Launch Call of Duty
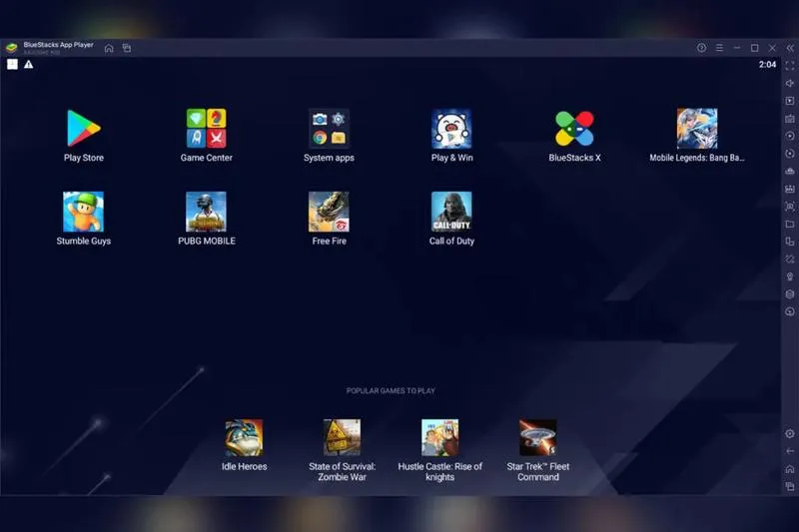The image size is (799, 532). [451, 212]
